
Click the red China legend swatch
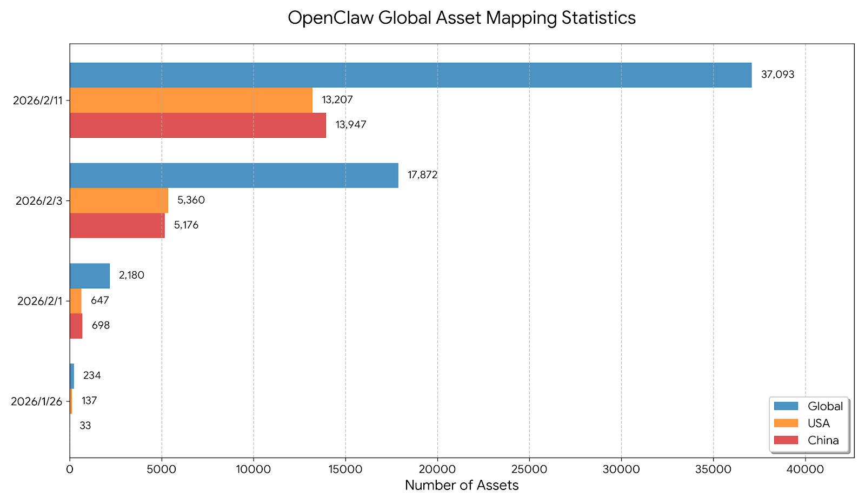pos(786,440)
